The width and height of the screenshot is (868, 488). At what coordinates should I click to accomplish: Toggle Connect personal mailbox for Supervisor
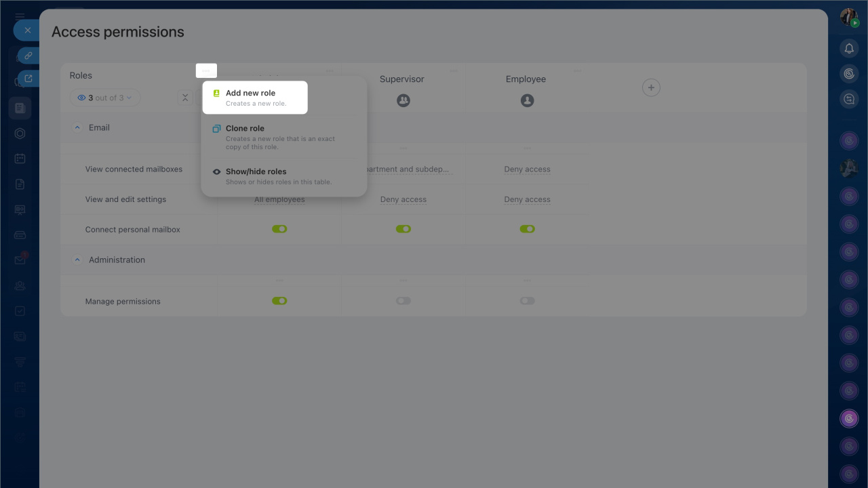tap(403, 229)
